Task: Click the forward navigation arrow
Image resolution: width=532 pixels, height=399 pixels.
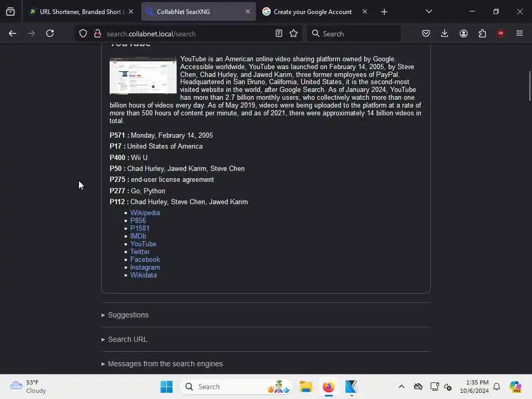Action: (x=31, y=33)
